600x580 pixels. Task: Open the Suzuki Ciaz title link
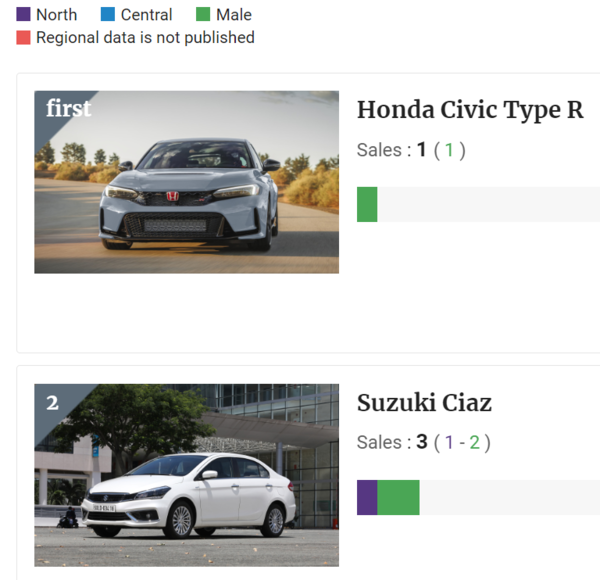[x=424, y=403]
